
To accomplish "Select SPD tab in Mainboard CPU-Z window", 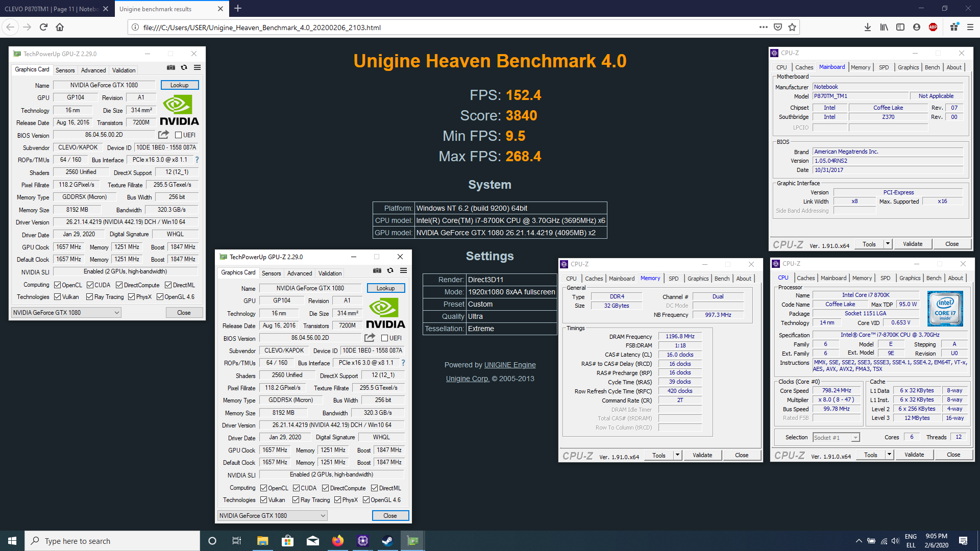I will [x=884, y=67].
